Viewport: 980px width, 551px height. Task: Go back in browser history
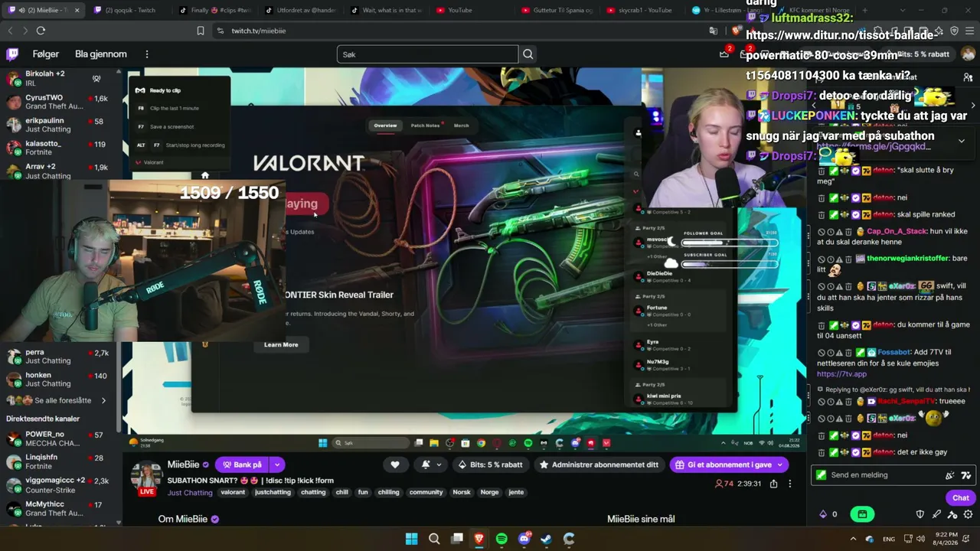[10, 31]
